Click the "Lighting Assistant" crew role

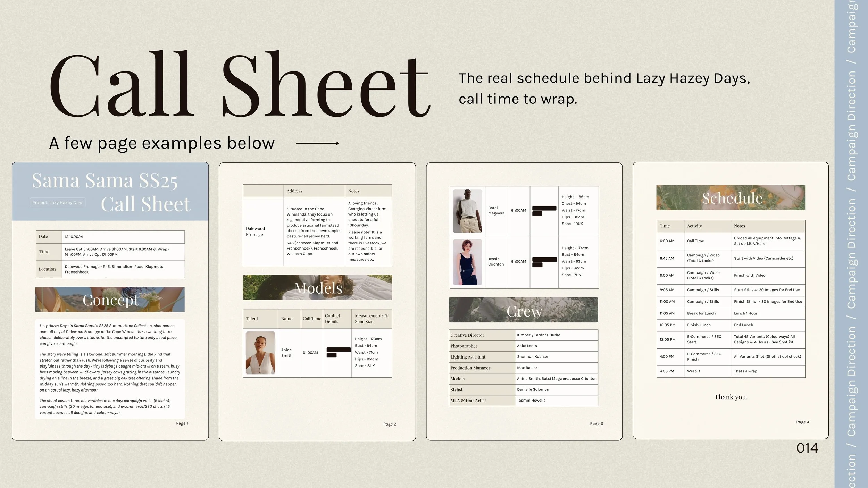click(468, 357)
